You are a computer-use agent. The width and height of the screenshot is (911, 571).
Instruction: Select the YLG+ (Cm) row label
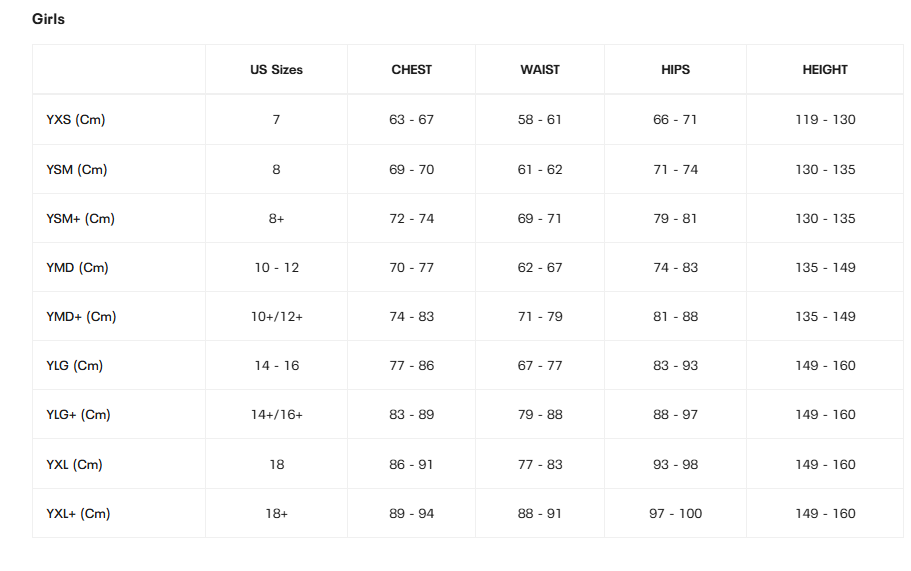(79, 415)
